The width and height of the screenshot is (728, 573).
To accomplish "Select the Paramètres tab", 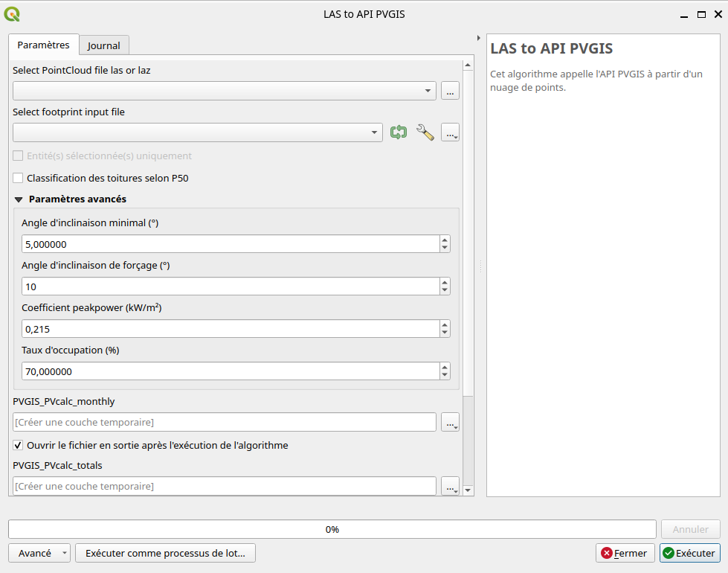I will (x=44, y=45).
